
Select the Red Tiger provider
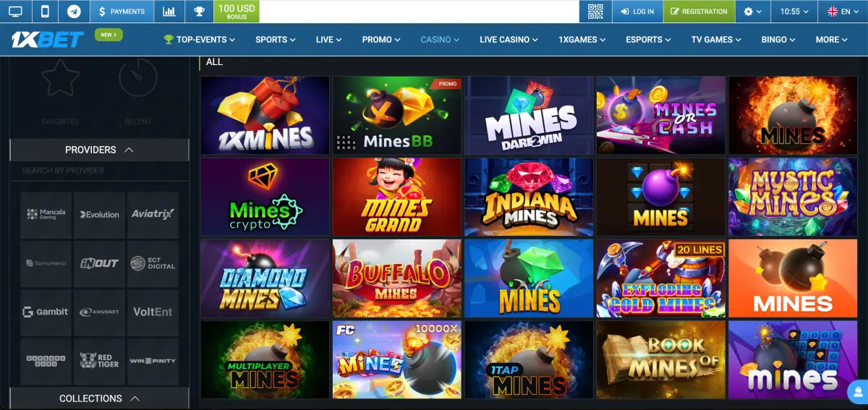(x=99, y=361)
